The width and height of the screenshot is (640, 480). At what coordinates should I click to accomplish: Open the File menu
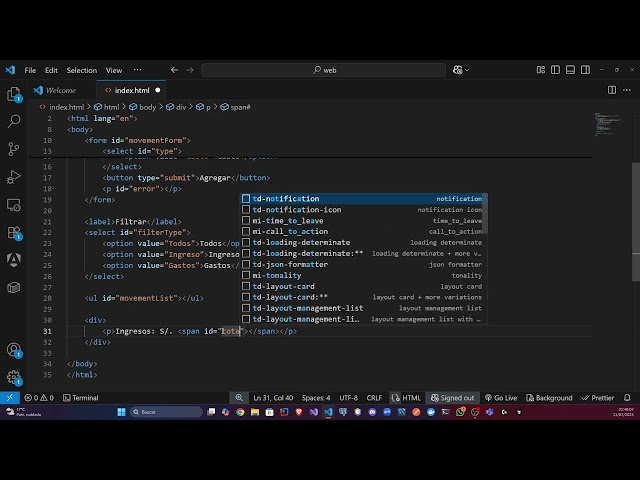click(30, 70)
